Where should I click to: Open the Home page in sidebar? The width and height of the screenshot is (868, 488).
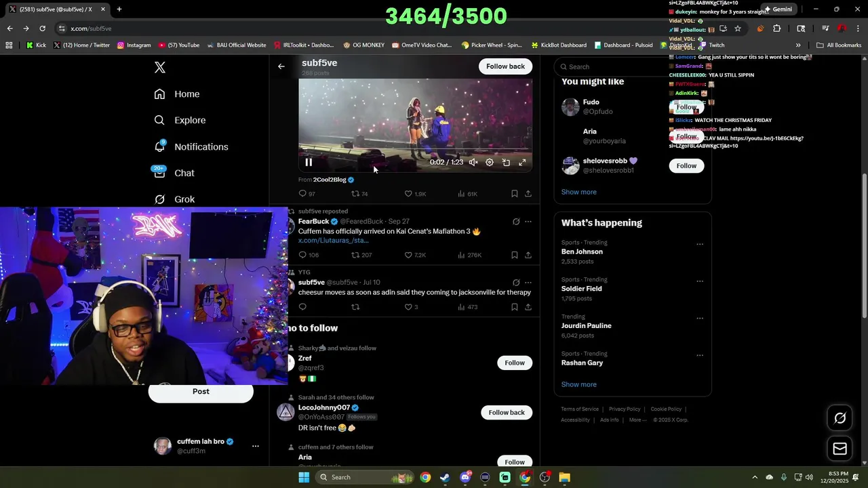coord(177,94)
